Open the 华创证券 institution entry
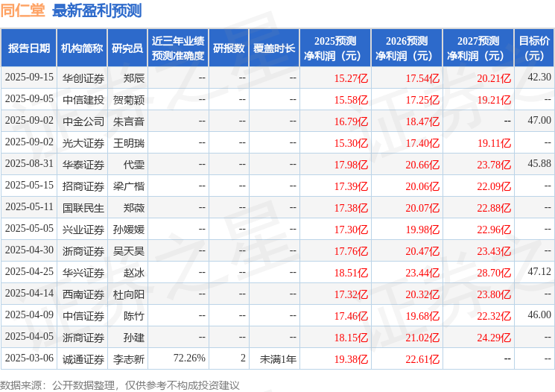 83,78
